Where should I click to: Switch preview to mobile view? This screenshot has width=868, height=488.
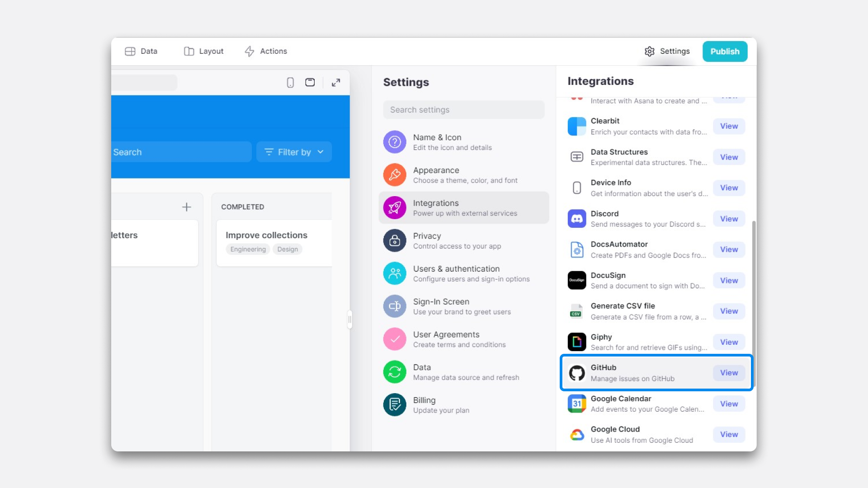[290, 82]
